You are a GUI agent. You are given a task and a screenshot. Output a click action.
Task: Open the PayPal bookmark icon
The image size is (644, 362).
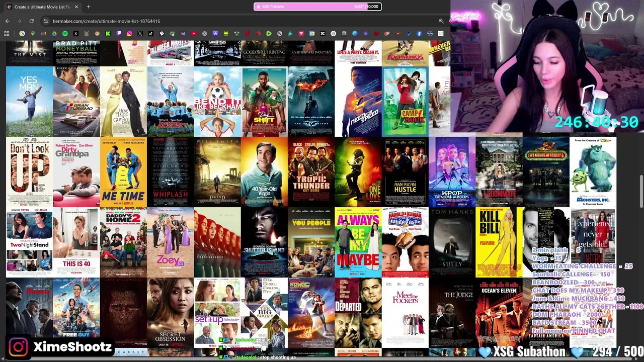409,34
